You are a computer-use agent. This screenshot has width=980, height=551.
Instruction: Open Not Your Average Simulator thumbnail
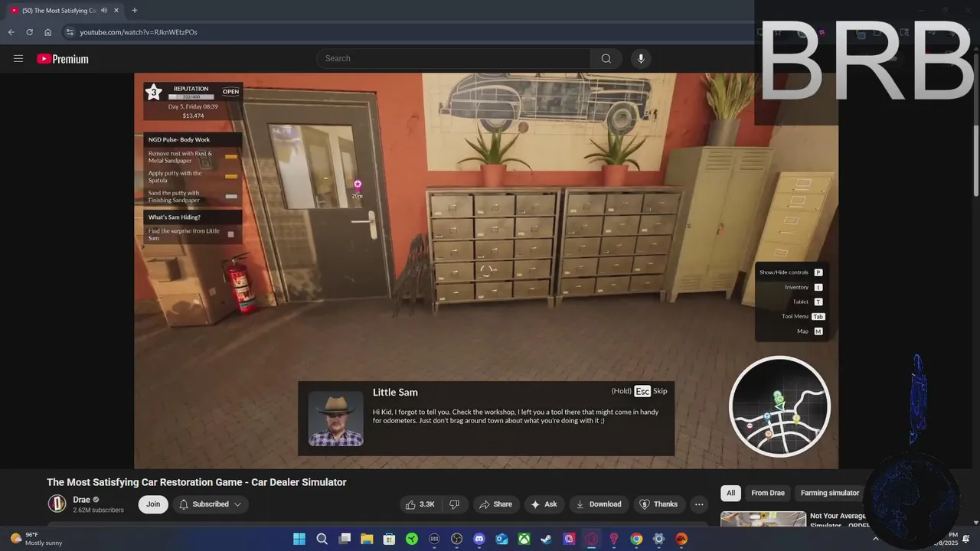(763, 519)
